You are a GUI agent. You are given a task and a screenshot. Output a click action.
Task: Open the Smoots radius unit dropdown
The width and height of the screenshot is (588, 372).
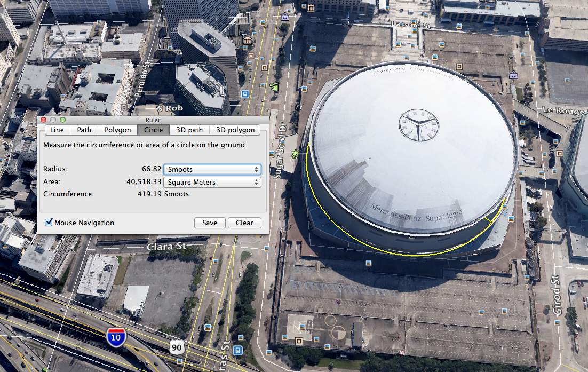pos(212,169)
